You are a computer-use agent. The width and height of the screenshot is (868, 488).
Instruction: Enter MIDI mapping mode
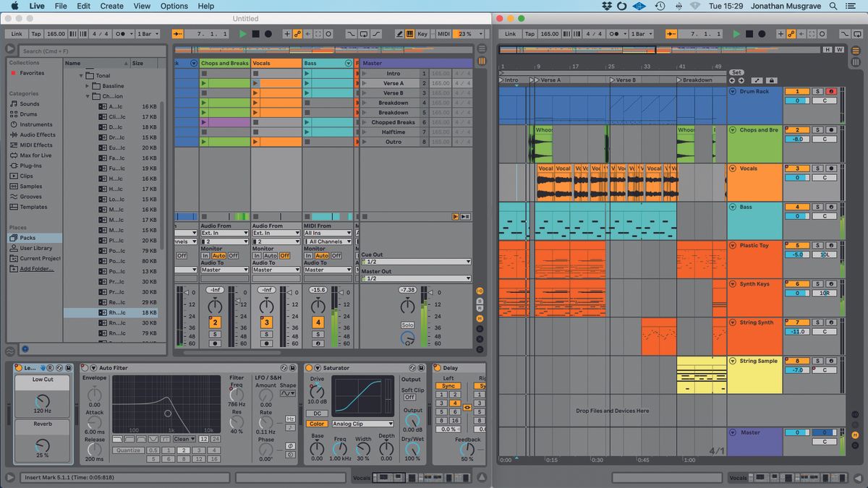(x=442, y=34)
